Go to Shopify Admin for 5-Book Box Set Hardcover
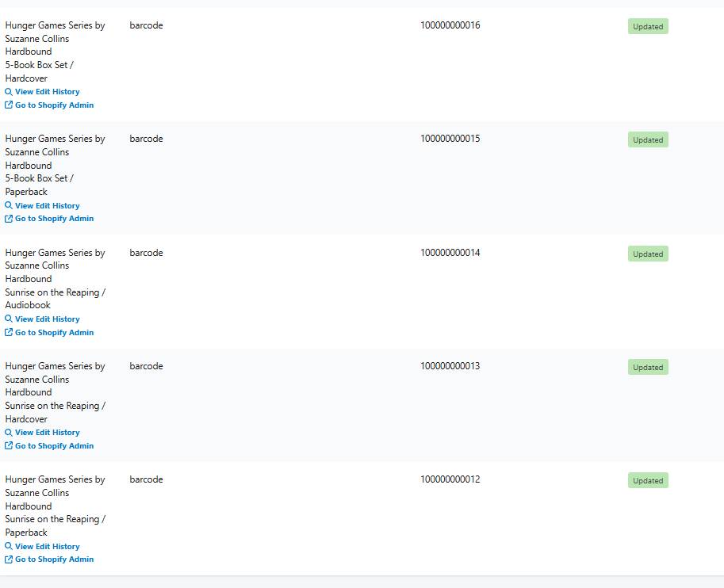Viewport: 724px width, 588px height. (54, 105)
